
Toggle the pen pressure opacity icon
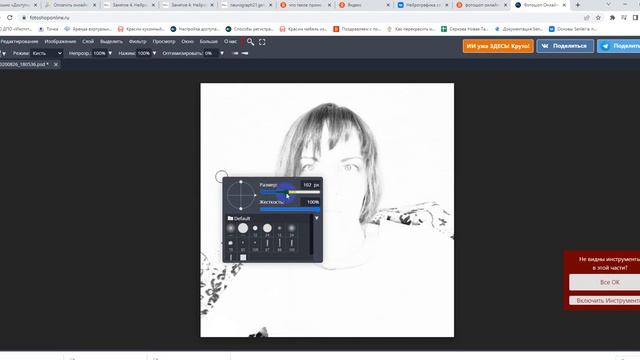tap(245, 53)
